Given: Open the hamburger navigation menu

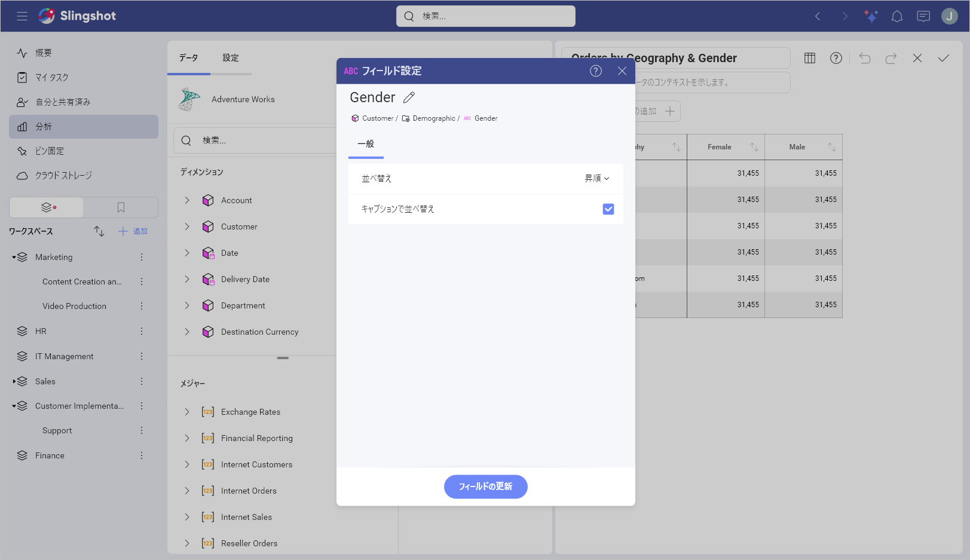Looking at the screenshot, I should pos(22,16).
